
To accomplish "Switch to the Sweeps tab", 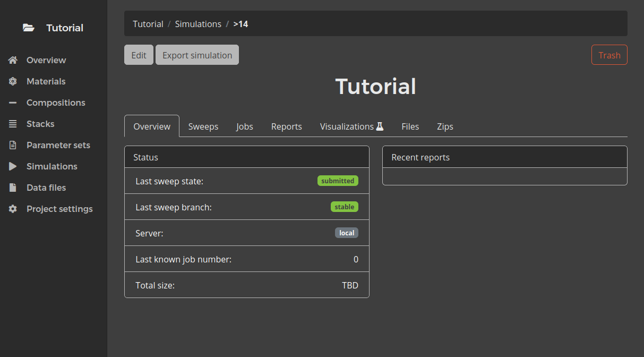I will click(203, 126).
